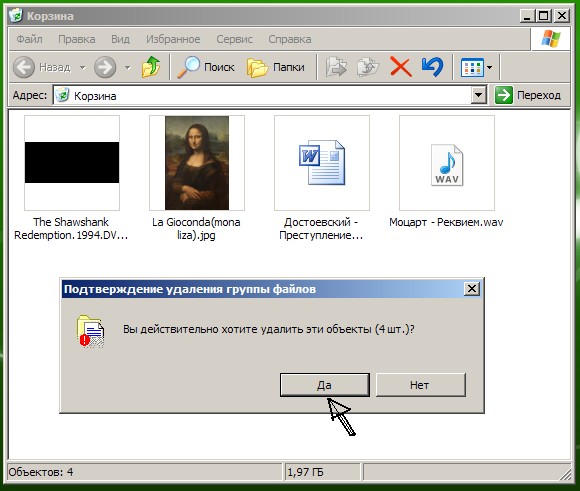Select the Mona Lisa image thumbnail

coord(197,163)
